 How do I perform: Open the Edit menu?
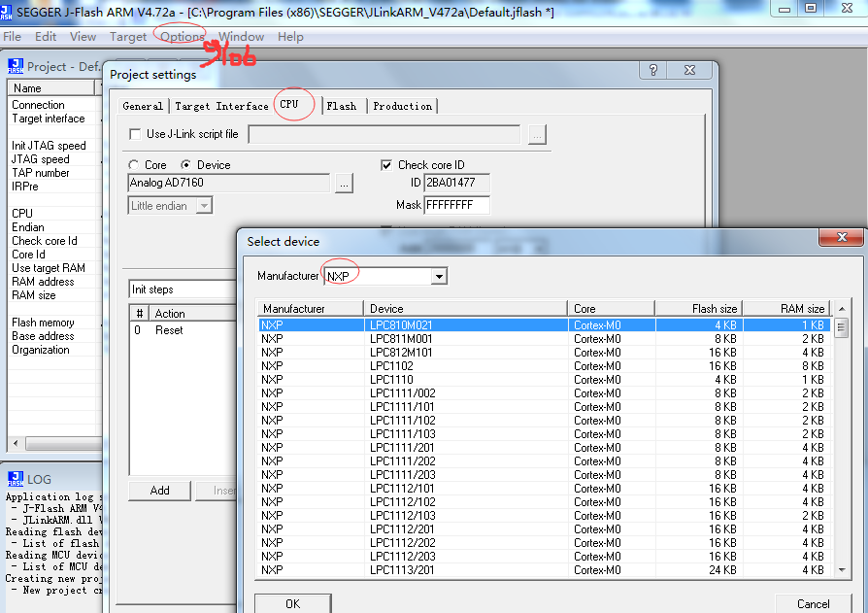[x=46, y=37]
